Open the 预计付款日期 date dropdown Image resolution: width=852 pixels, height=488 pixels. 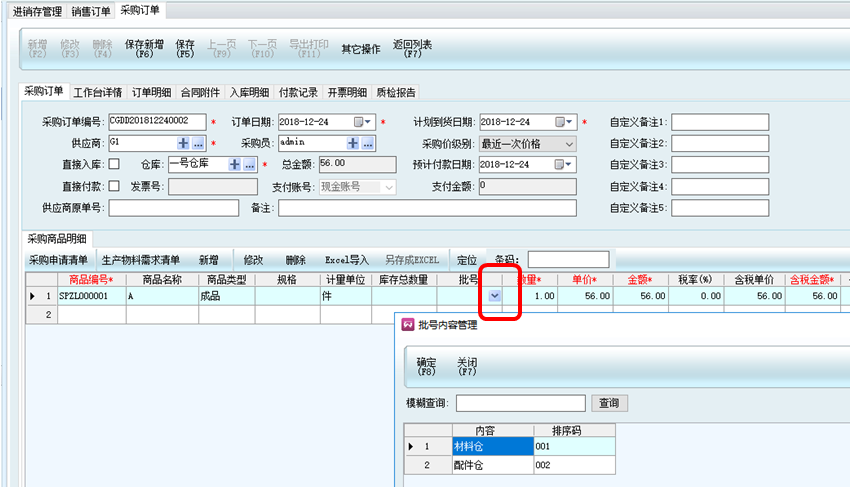pos(567,164)
